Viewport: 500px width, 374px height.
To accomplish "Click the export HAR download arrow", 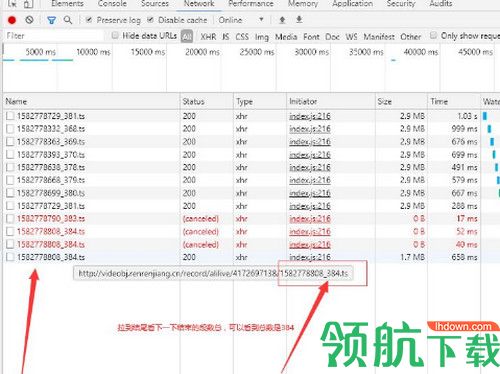I will (299, 20).
